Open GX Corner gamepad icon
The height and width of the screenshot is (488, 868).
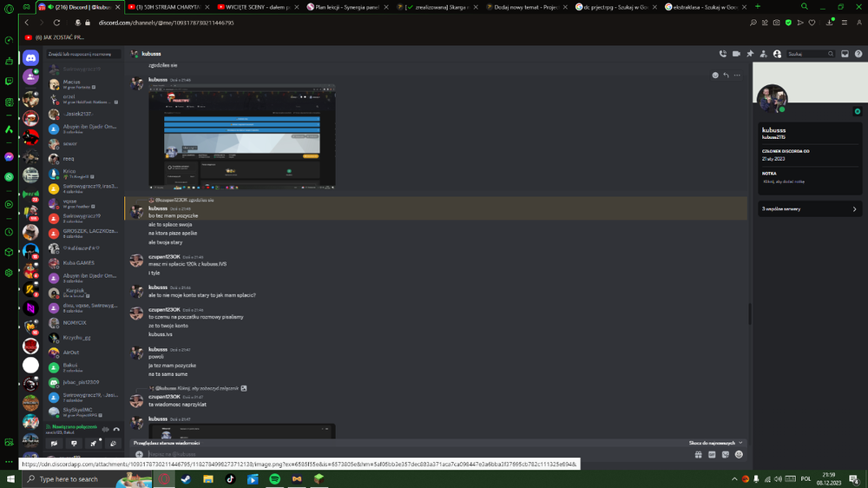pos(26,7)
